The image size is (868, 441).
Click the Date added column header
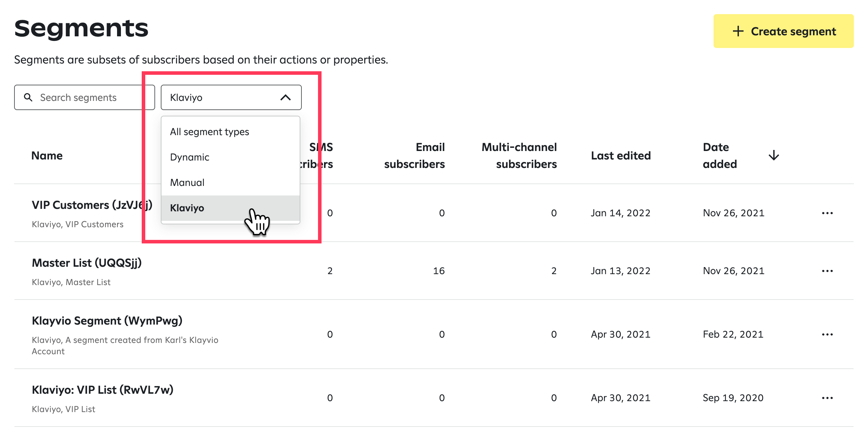click(720, 156)
